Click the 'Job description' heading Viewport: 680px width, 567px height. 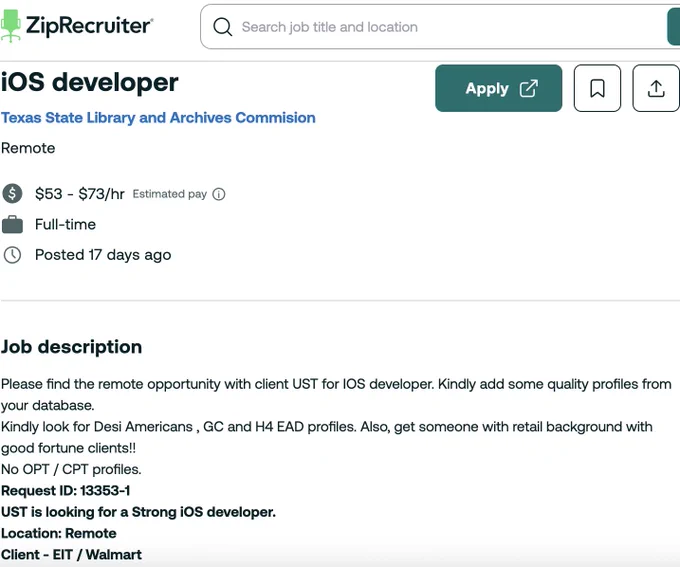pos(72,347)
